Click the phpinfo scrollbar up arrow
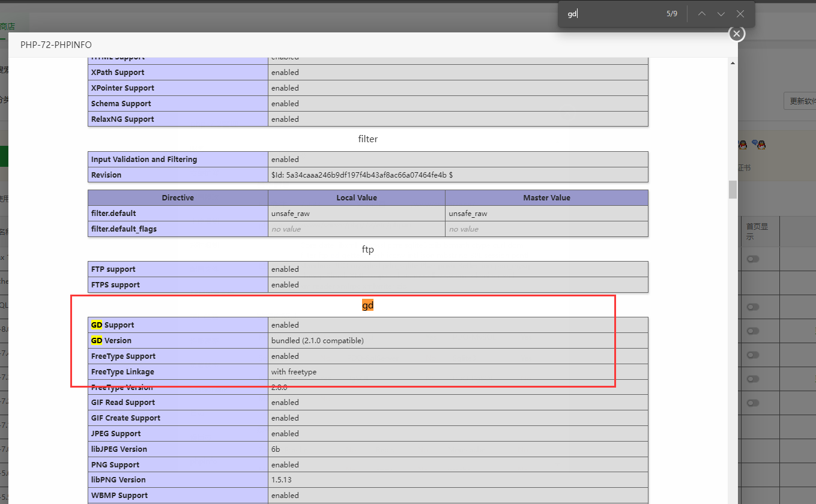Screen dimensions: 816x504 pos(733,63)
